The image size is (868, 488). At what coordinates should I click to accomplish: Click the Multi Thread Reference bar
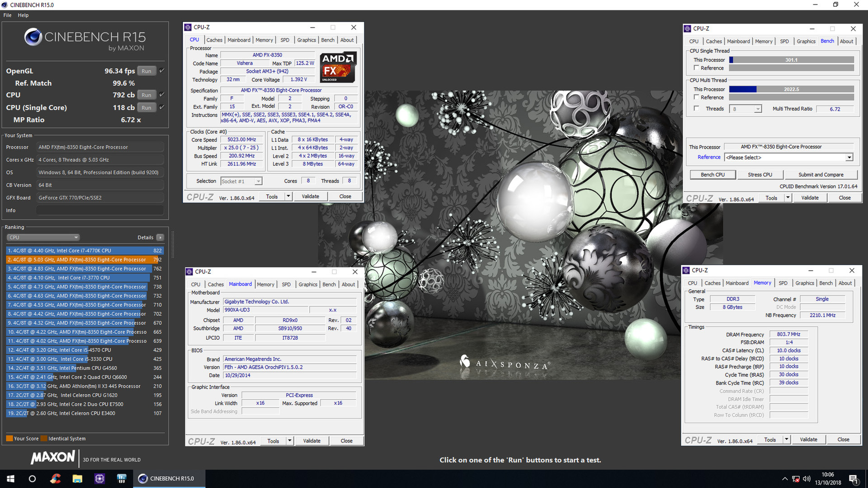pos(792,97)
